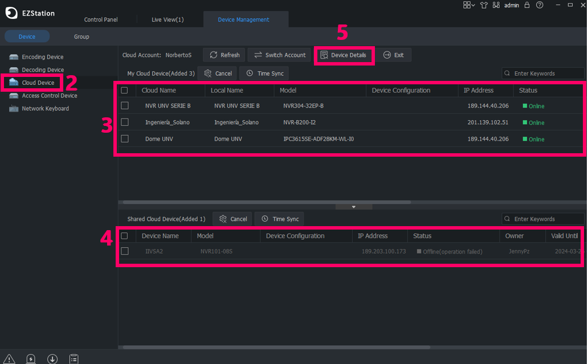Open the download tasks icon
588x364 pixels.
(x=52, y=359)
